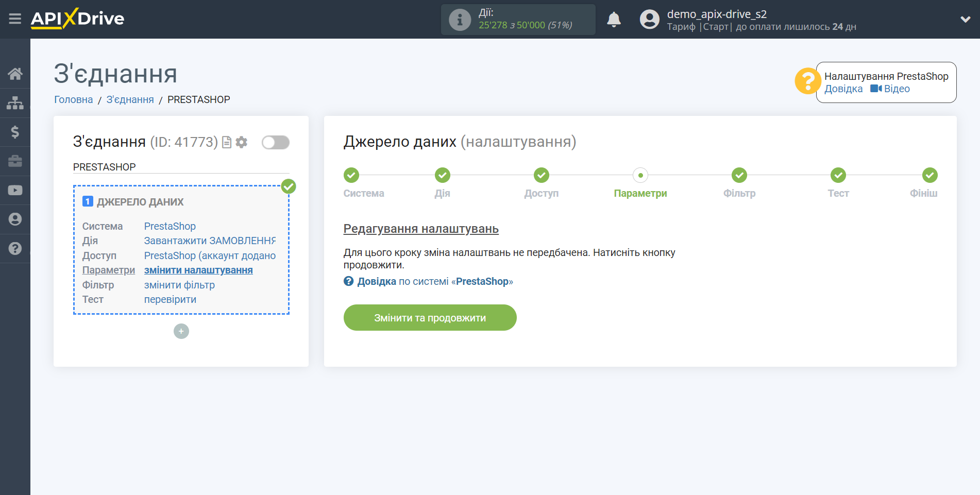Screen dimensions: 980x495
Task: Open the Довідка link in help box
Action: (x=843, y=89)
